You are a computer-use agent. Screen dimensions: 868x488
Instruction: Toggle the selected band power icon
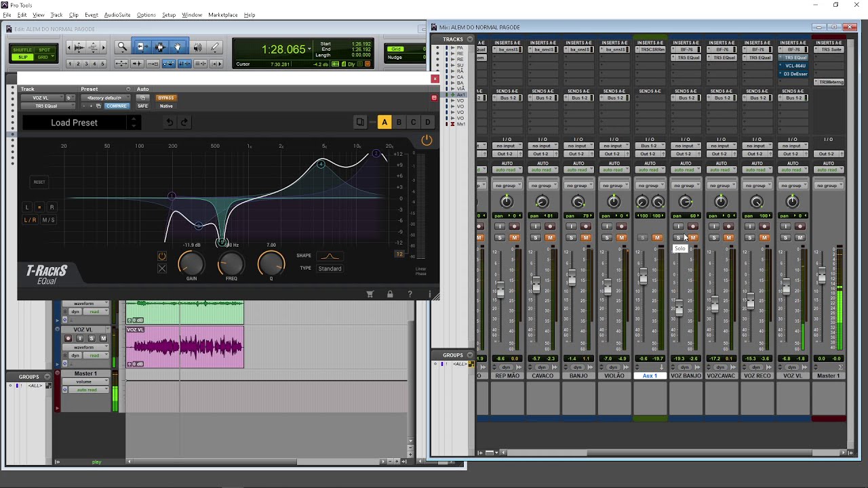(x=161, y=256)
